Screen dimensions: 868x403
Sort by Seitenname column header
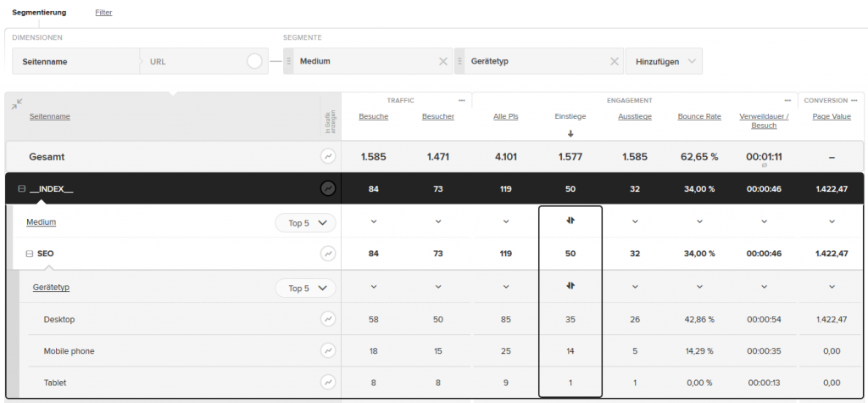(50, 116)
